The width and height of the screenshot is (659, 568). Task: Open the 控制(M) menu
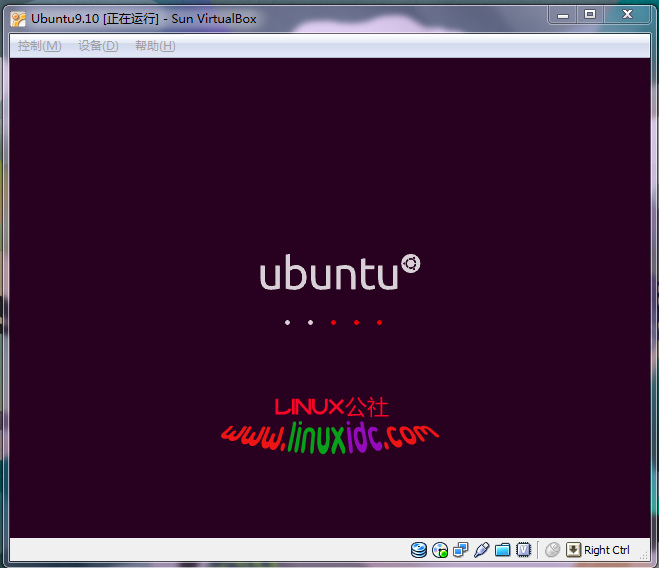40,45
